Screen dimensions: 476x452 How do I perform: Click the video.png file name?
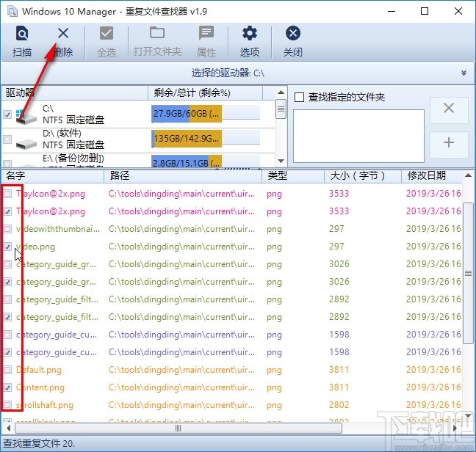35,247
